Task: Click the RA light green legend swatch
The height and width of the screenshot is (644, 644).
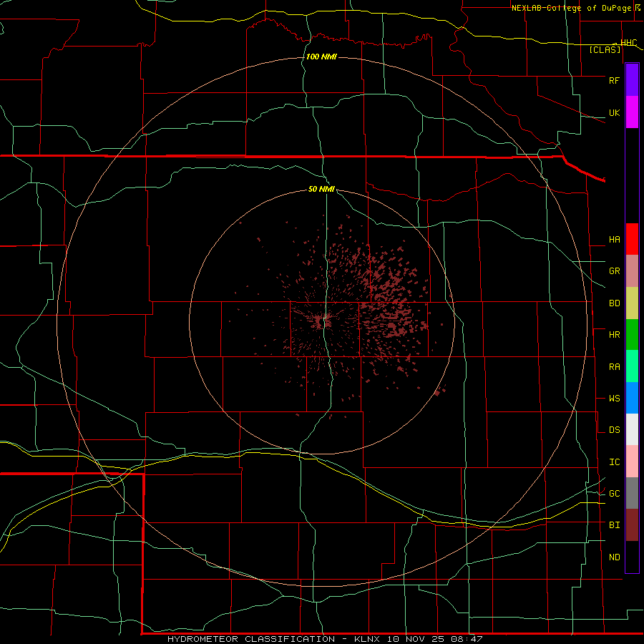Action: [632, 366]
